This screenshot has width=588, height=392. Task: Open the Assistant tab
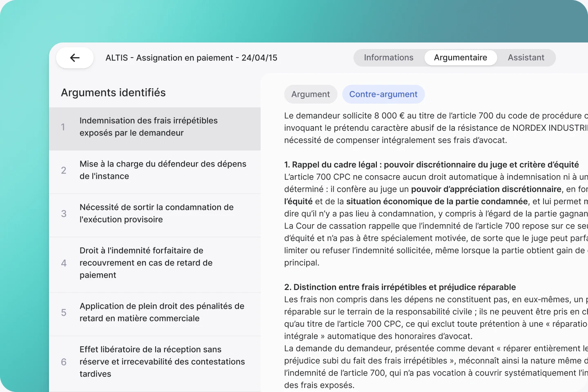[526, 58]
